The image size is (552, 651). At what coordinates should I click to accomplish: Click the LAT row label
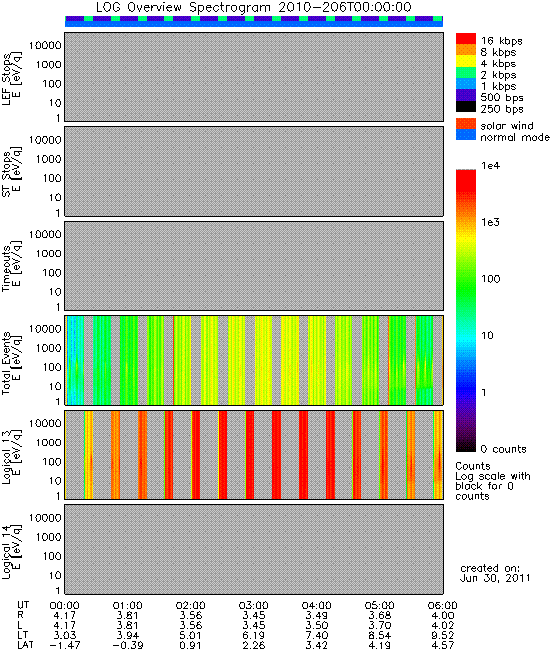tap(25, 646)
